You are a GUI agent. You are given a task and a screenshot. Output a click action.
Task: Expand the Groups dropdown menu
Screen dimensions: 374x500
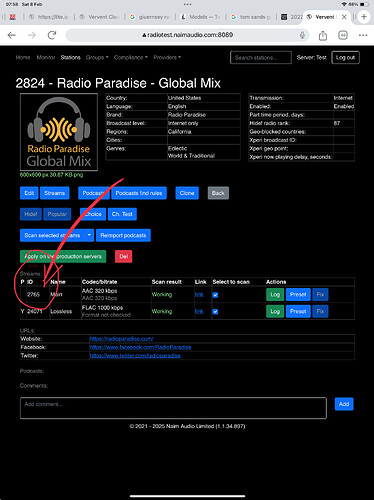click(x=97, y=57)
